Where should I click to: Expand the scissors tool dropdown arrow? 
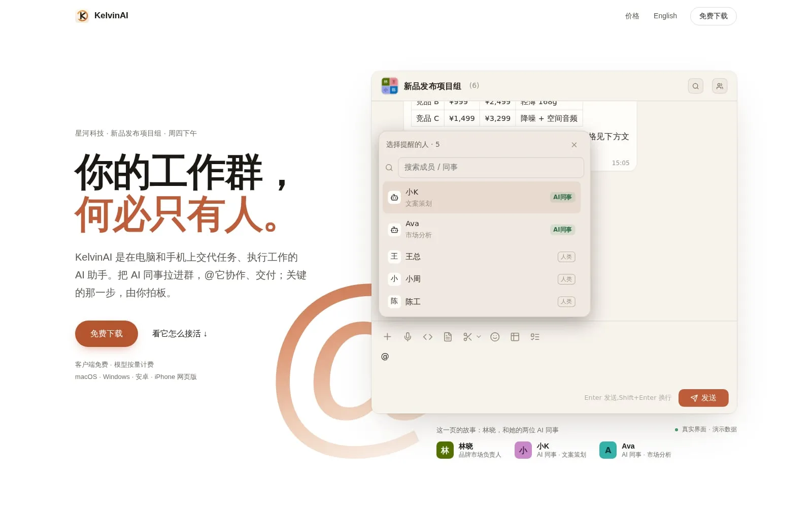(479, 337)
